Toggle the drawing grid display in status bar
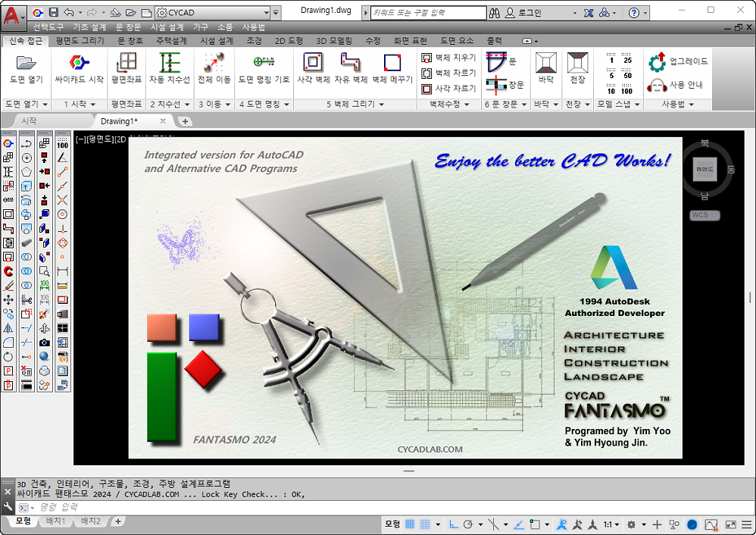756x535 pixels. pos(410,524)
